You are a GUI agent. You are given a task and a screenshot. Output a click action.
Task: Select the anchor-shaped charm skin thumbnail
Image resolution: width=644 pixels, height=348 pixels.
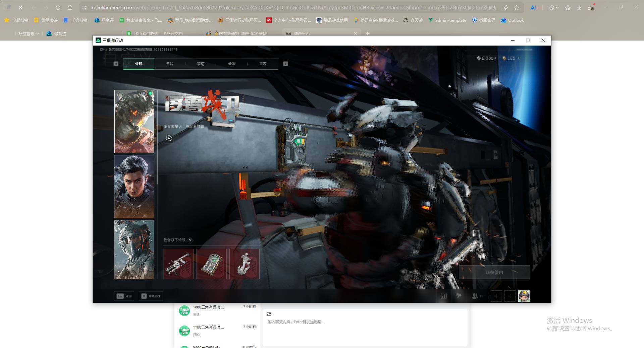pos(244,264)
